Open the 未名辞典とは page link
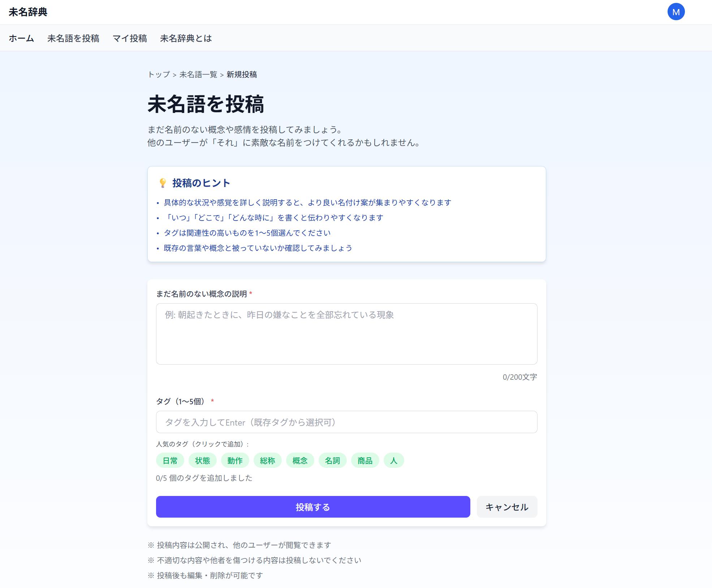Viewport: 712px width, 588px height. click(x=186, y=38)
